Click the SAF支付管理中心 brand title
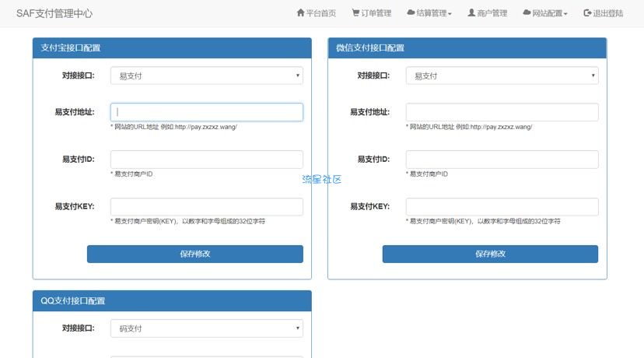The width and height of the screenshot is (644, 358). click(54, 13)
